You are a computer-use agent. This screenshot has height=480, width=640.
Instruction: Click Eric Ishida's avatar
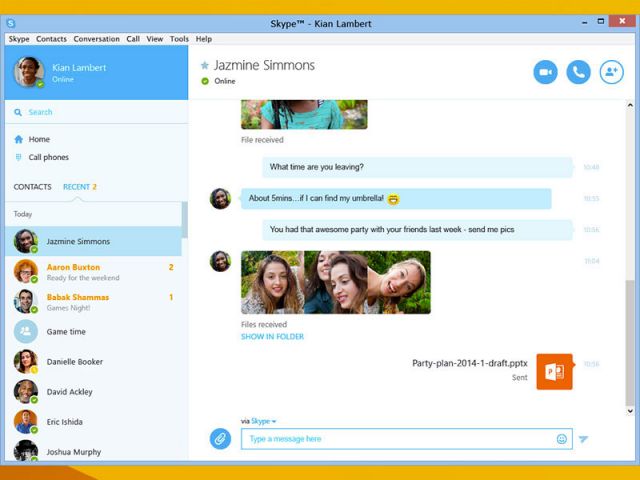(26, 422)
